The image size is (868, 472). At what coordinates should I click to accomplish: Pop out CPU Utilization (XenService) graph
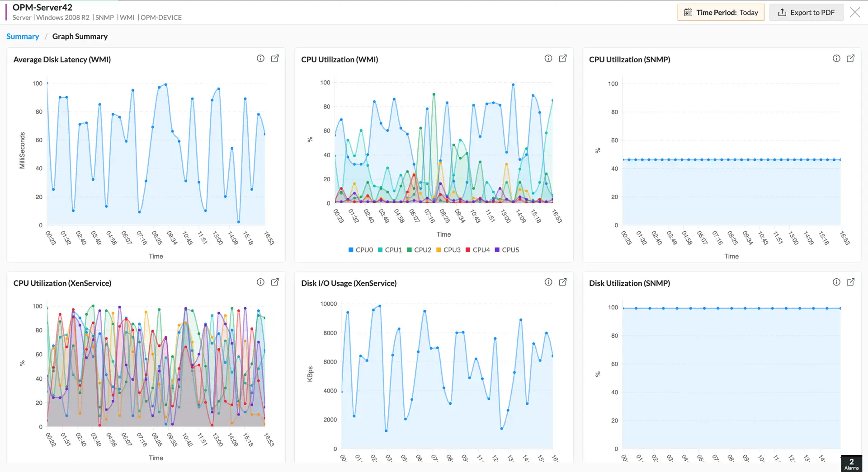click(275, 282)
